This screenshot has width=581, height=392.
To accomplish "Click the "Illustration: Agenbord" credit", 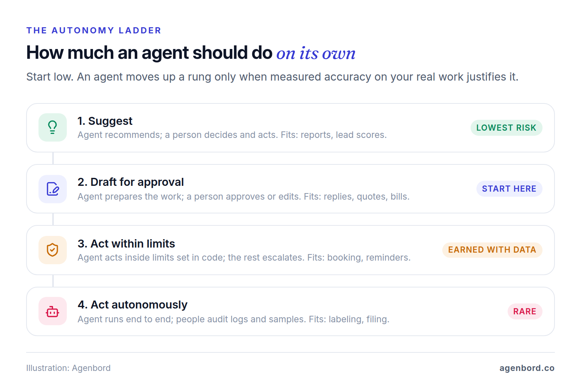I will pyautogui.click(x=68, y=368).
